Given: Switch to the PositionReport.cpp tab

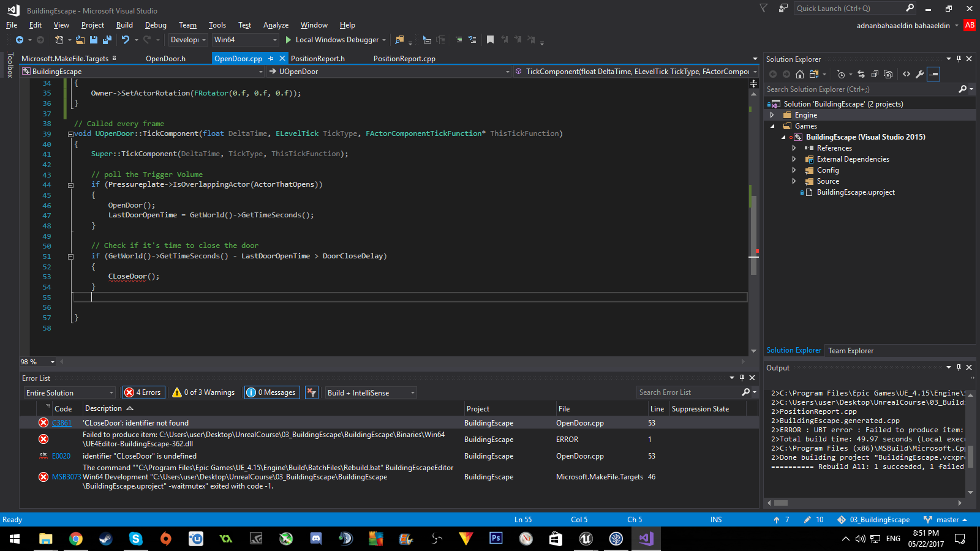Looking at the screenshot, I should pos(404,59).
